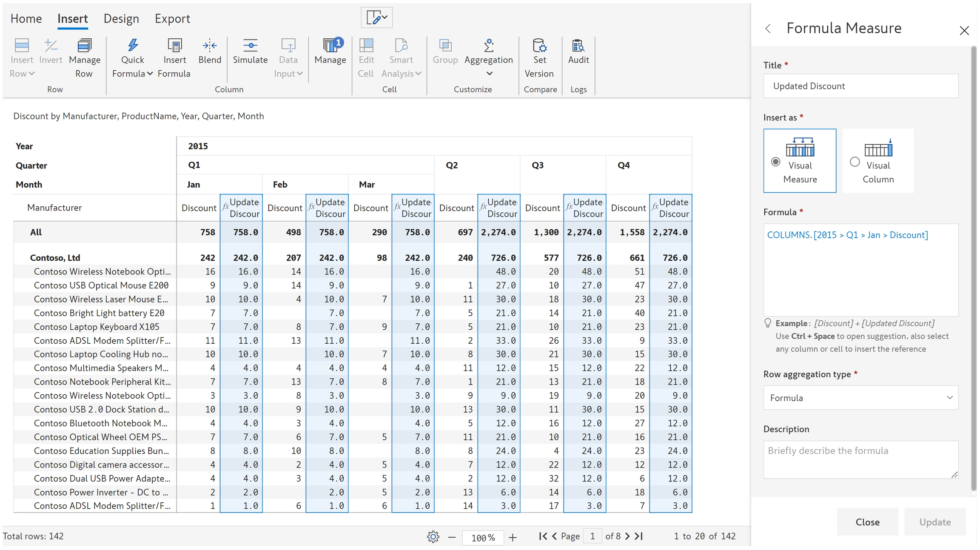
Task: Click the table settings gear icon
Action: (433, 537)
